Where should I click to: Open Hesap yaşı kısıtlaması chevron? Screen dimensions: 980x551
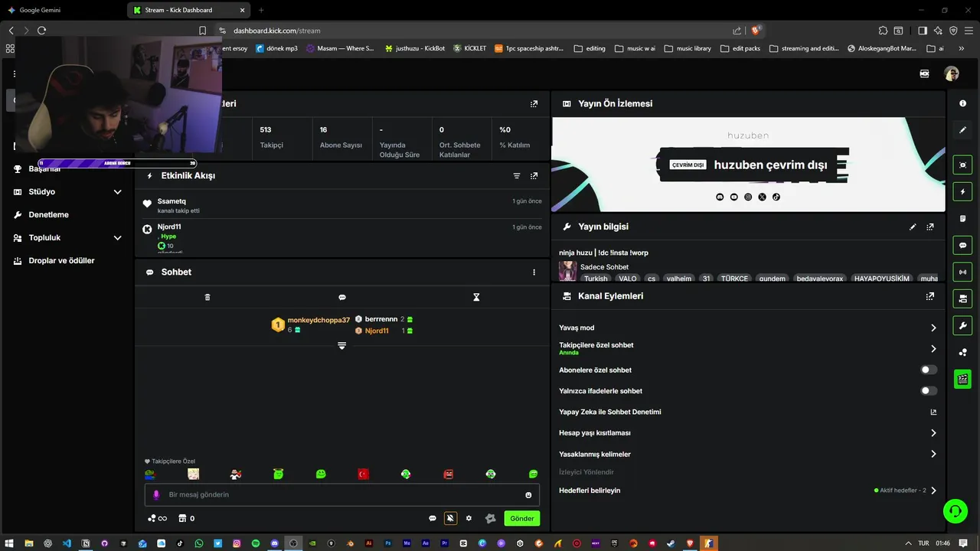coord(933,432)
